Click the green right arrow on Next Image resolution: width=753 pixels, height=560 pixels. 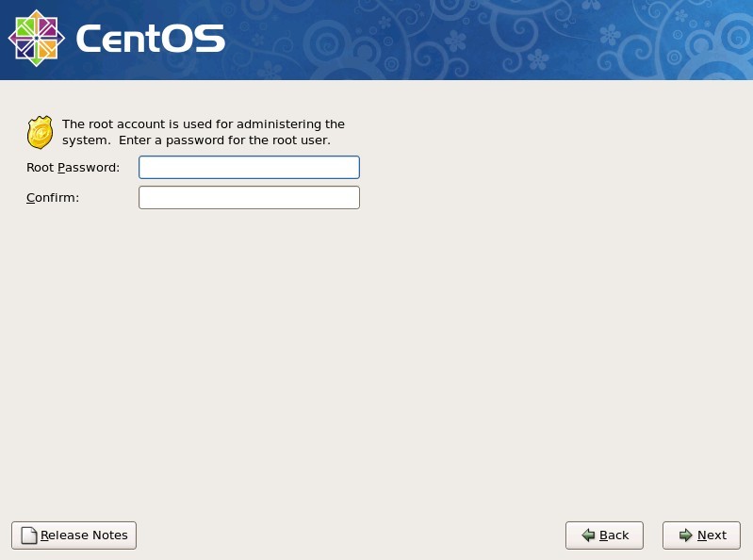(685, 535)
